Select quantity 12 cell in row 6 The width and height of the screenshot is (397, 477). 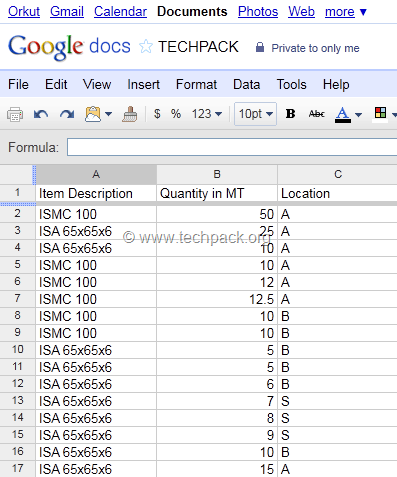(217, 282)
